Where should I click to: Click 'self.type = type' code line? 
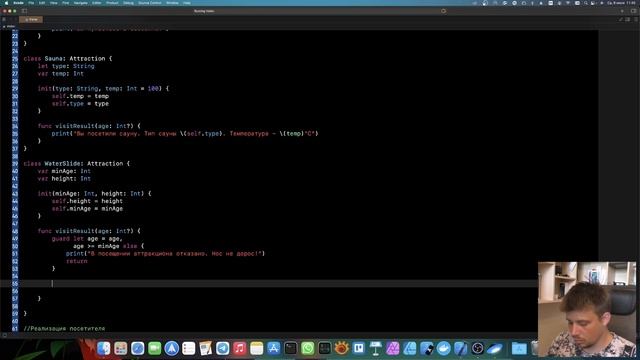pyautogui.click(x=80, y=104)
